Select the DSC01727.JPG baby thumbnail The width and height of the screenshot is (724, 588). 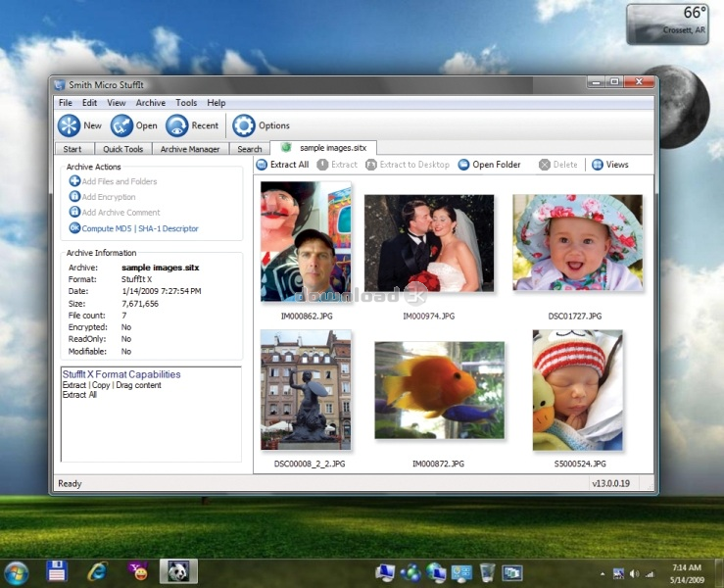point(577,243)
